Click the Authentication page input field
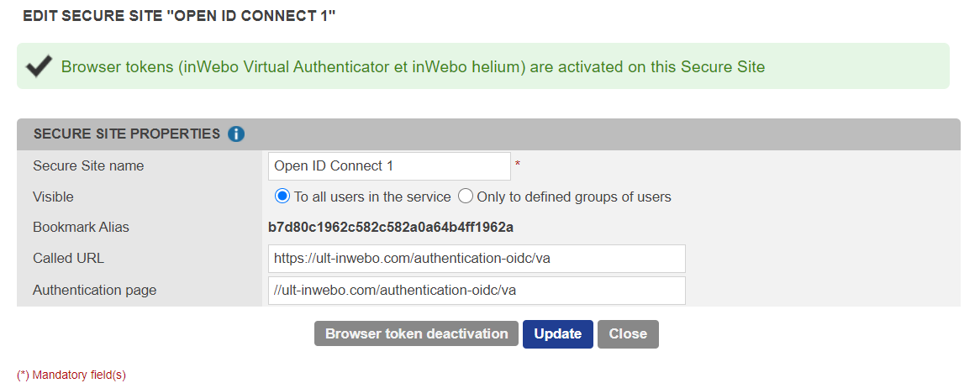Image resolution: width=980 pixels, height=383 pixels. 477,291
